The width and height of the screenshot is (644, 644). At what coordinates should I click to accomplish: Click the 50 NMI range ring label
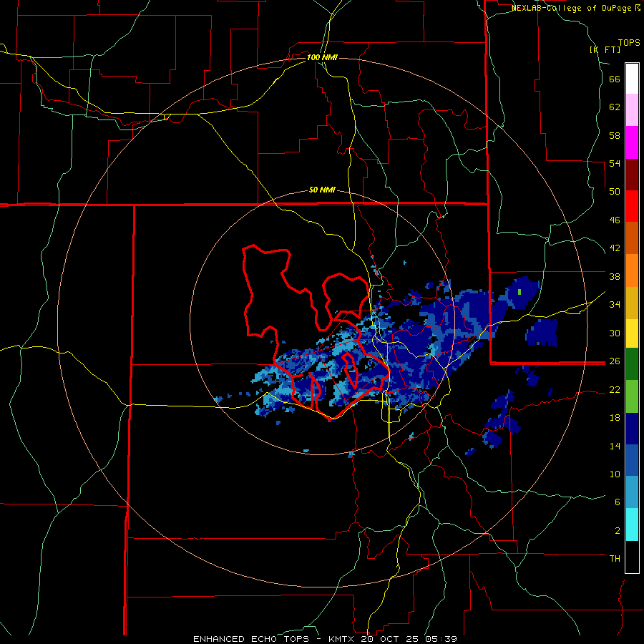pos(322,190)
